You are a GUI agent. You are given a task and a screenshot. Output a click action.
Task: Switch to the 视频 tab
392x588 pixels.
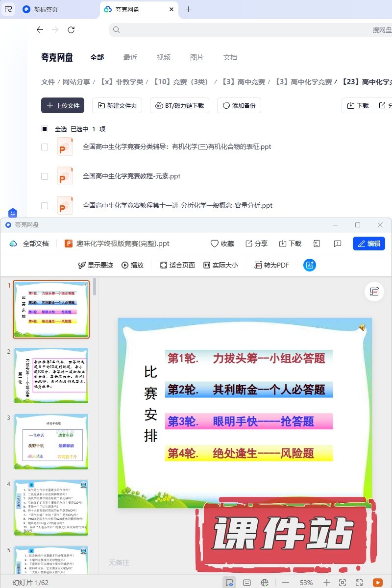tap(164, 57)
